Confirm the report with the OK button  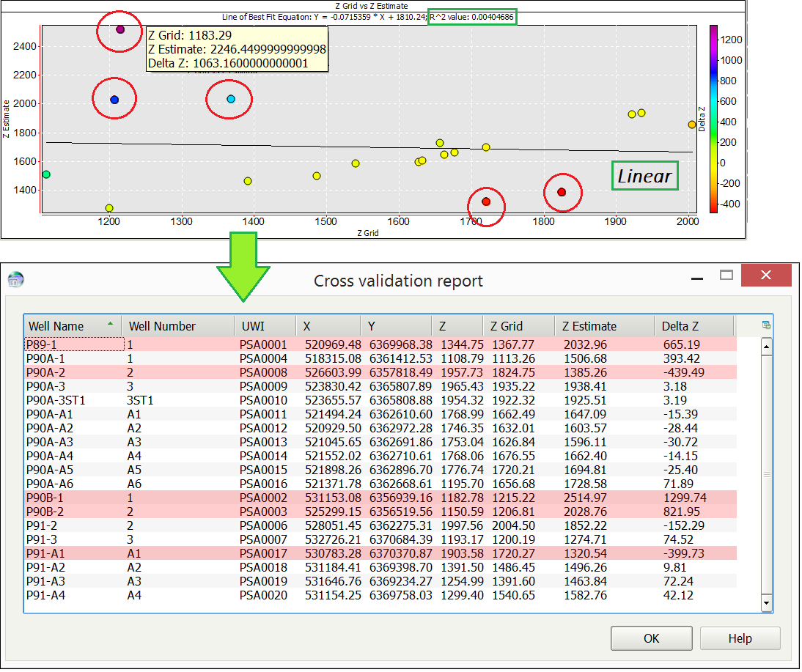(x=651, y=638)
